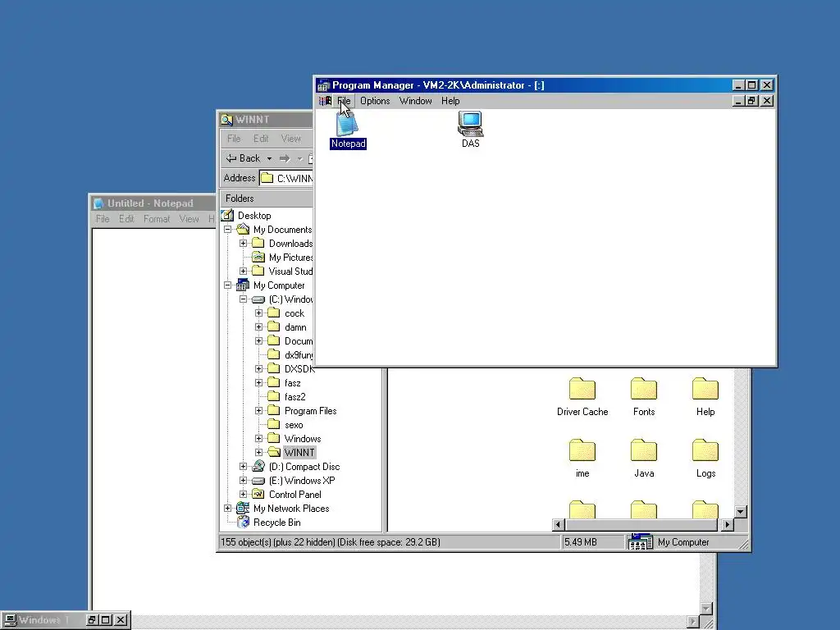Viewport: 840px width, 630px height.
Task: Select the cock folder in the tree
Action: [x=294, y=313]
